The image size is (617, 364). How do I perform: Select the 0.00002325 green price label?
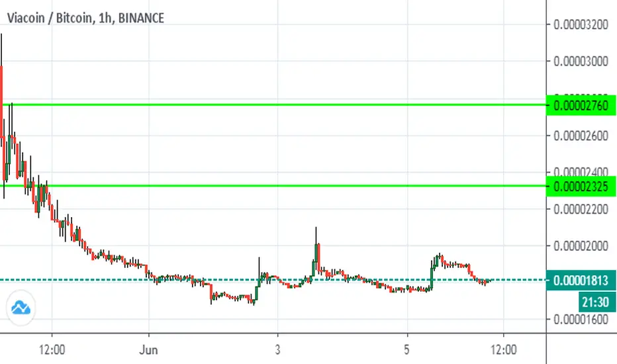581,187
